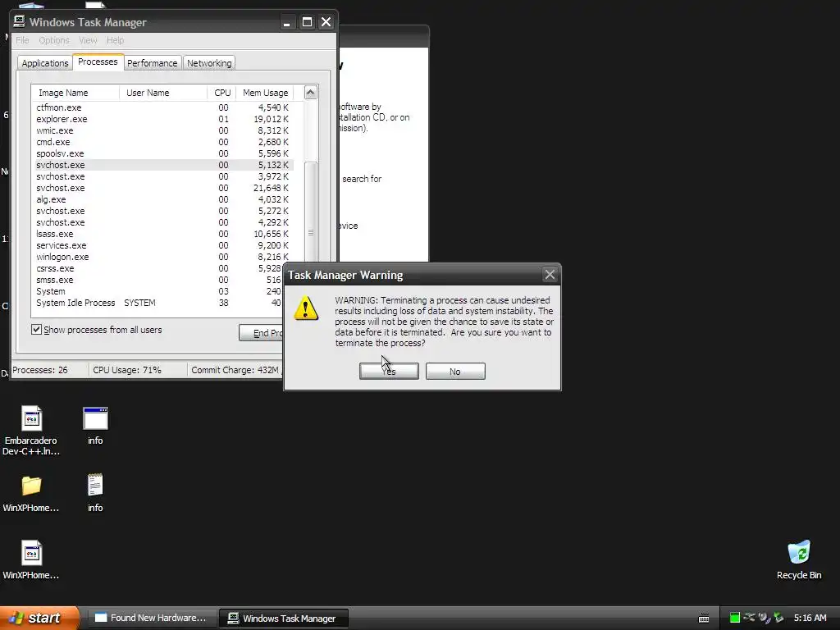Select the System Idle Process row
This screenshot has width=840, height=630.
(x=158, y=303)
